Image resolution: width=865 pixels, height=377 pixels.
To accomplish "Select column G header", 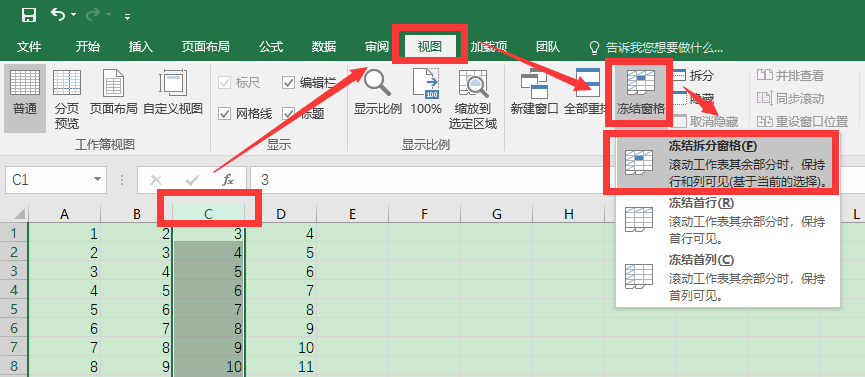I will tap(496, 214).
